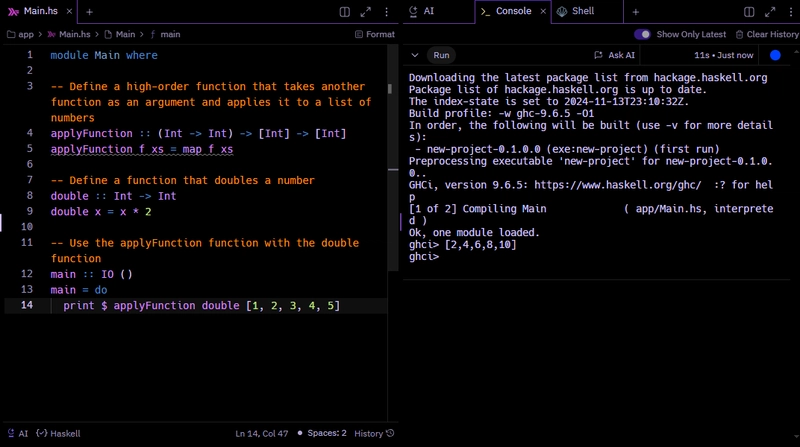Select the Main module breadcrumb
Screen dimensions: 800x447
[x=120, y=34]
